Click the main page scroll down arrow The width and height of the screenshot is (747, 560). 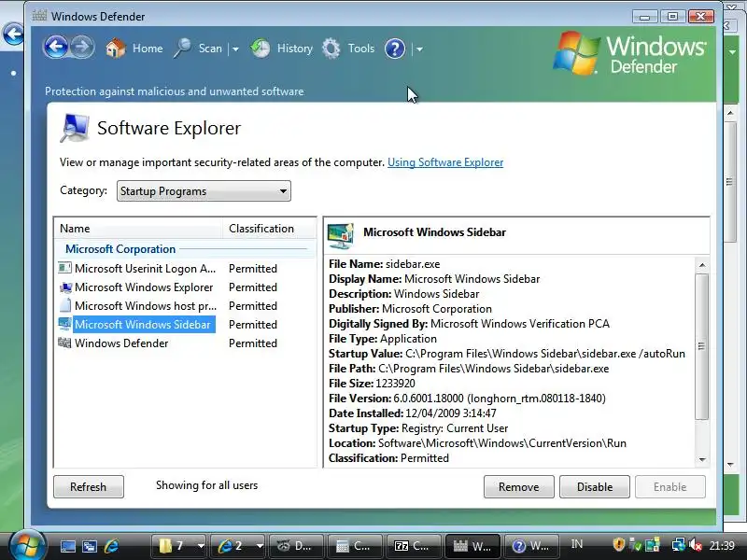tap(730, 464)
